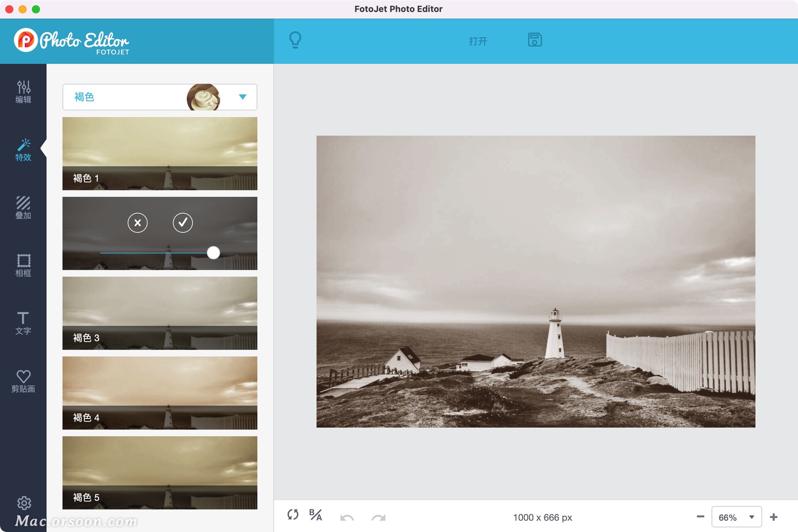Toggle the B/A before-after compare icon

[x=315, y=515]
